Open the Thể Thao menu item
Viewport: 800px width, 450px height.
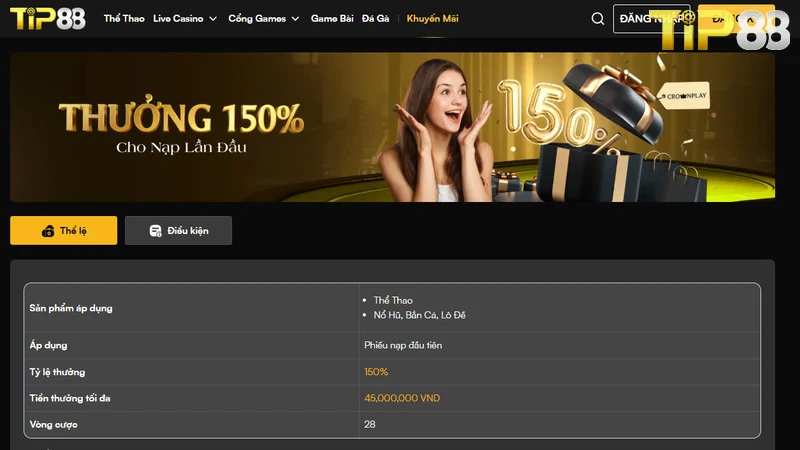[x=124, y=18]
